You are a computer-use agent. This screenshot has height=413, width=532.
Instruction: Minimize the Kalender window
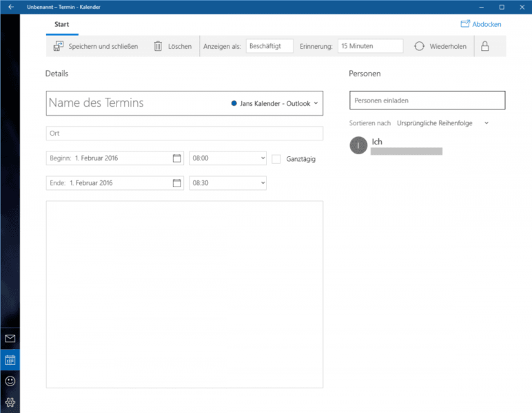pyautogui.click(x=482, y=7)
